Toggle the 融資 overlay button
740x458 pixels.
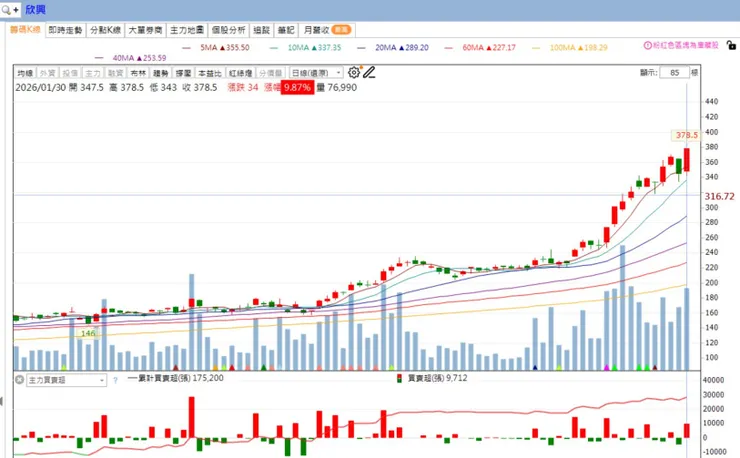click(x=116, y=73)
